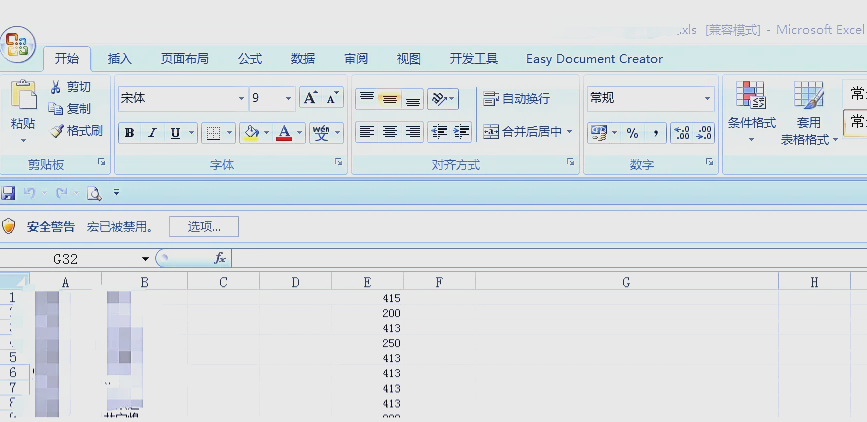Open the Merge and Center (合并后居中) dropdown arrow

570,132
